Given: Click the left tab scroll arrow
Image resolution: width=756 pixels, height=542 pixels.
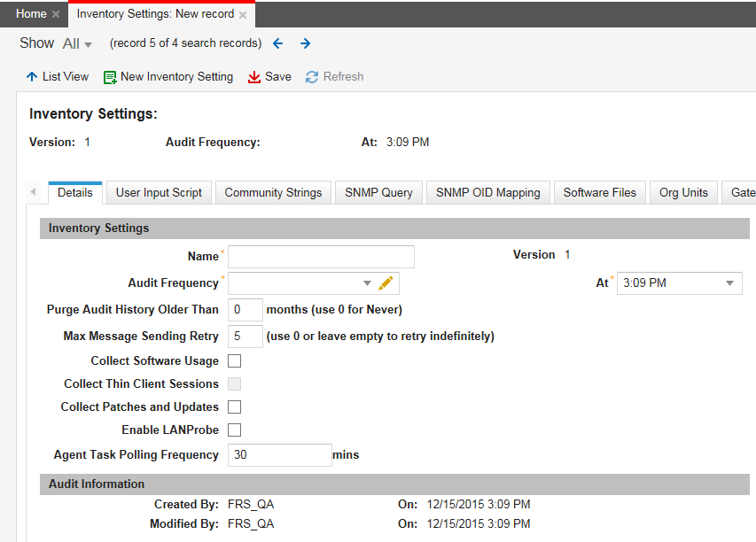Looking at the screenshot, I should (x=33, y=191).
